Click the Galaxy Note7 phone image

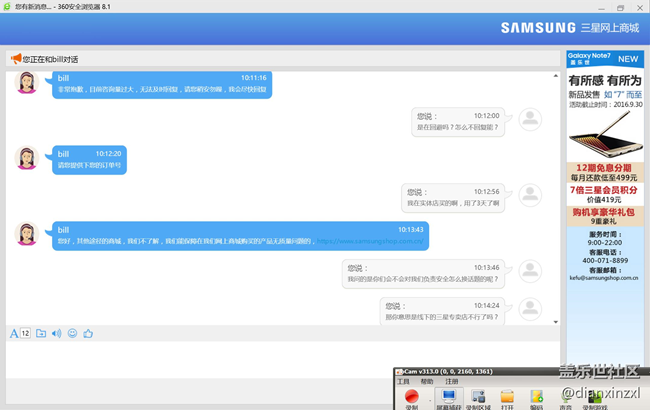(606, 136)
